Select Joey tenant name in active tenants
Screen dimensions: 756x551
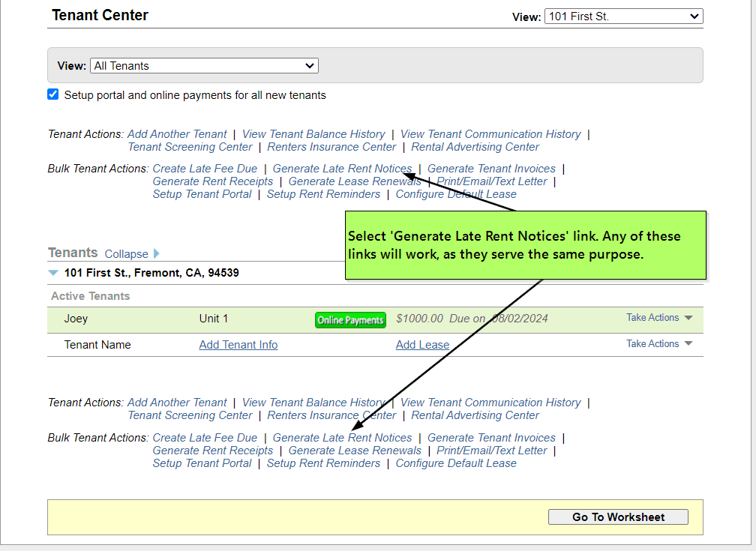[76, 319]
